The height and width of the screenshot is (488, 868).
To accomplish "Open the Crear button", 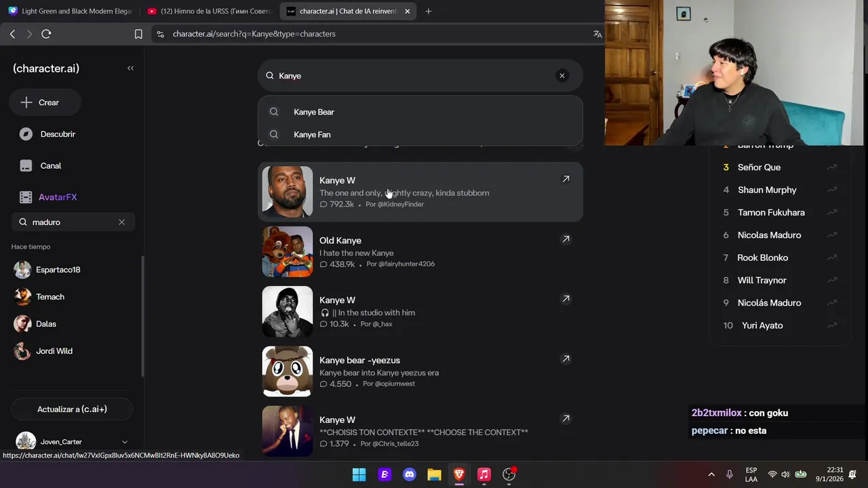I will pos(45,102).
